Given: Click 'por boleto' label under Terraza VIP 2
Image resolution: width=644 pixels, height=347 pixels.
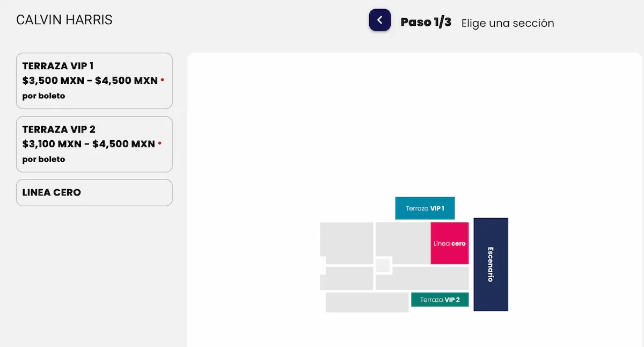Looking at the screenshot, I should coord(43,159).
